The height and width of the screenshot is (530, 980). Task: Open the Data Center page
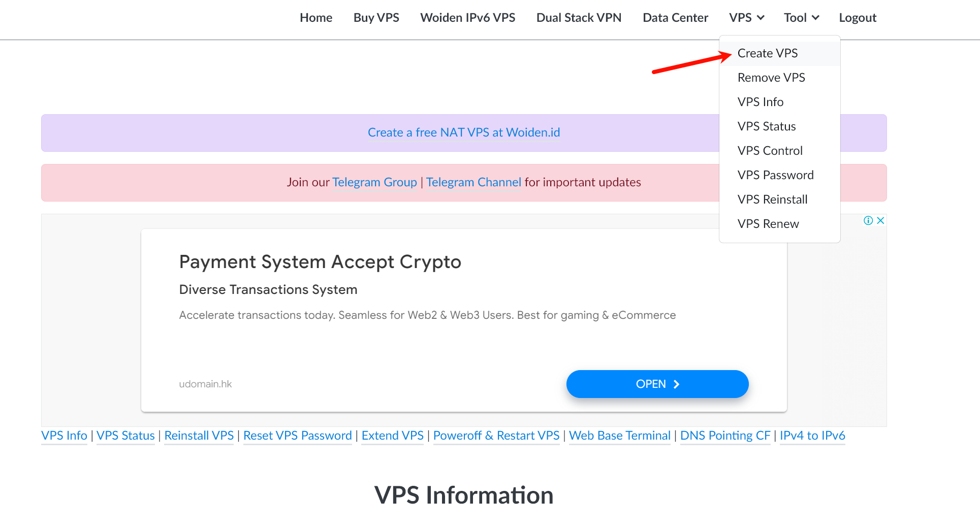point(675,18)
